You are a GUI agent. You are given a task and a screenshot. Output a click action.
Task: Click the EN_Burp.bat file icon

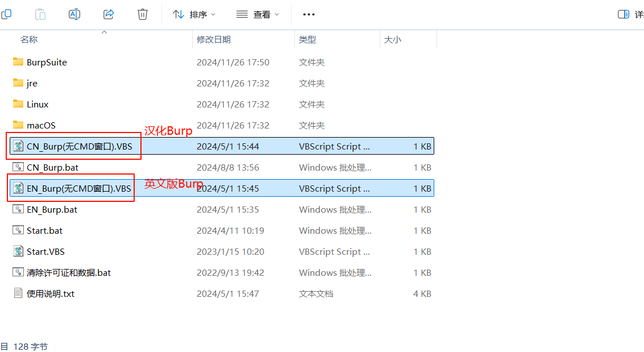click(x=18, y=209)
